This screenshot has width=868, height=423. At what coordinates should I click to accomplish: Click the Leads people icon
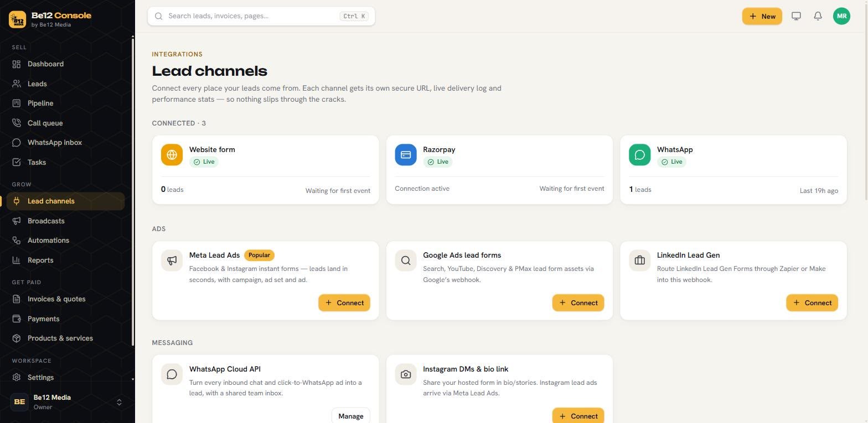pyautogui.click(x=17, y=84)
